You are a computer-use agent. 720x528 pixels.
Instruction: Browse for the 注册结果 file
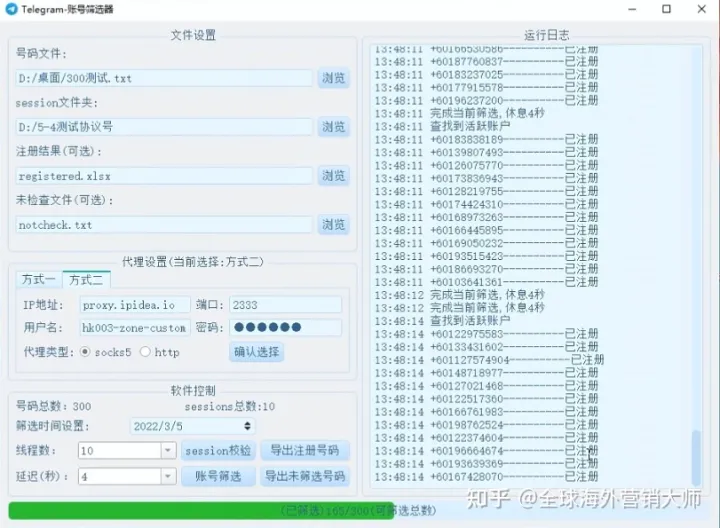pos(333,176)
